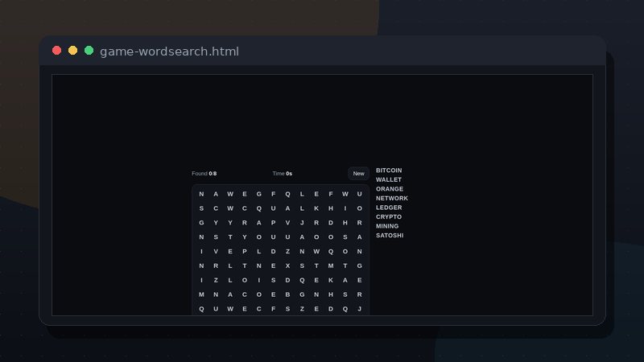Click letter Q in the IVEPLD row
This screenshot has height=362, width=644.
pyautogui.click(x=331, y=252)
